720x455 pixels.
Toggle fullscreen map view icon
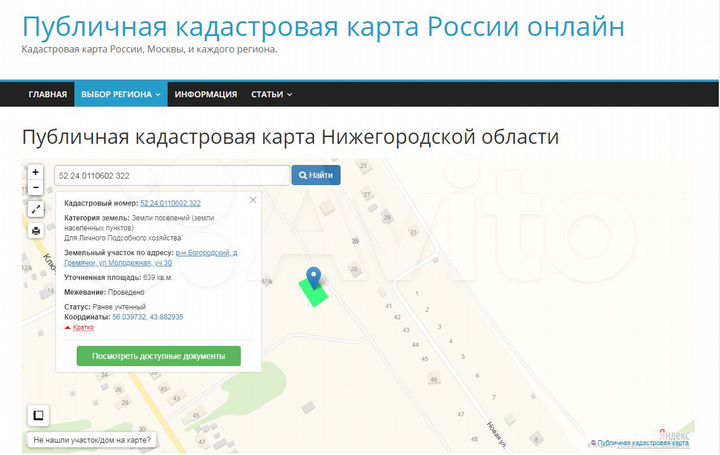pyautogui.click(x=36, y=209)
